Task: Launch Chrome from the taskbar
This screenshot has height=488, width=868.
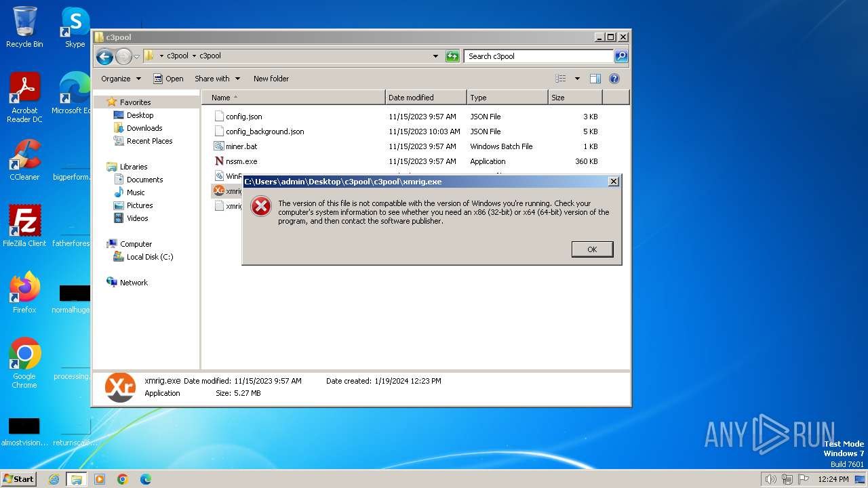Action: 123,479
